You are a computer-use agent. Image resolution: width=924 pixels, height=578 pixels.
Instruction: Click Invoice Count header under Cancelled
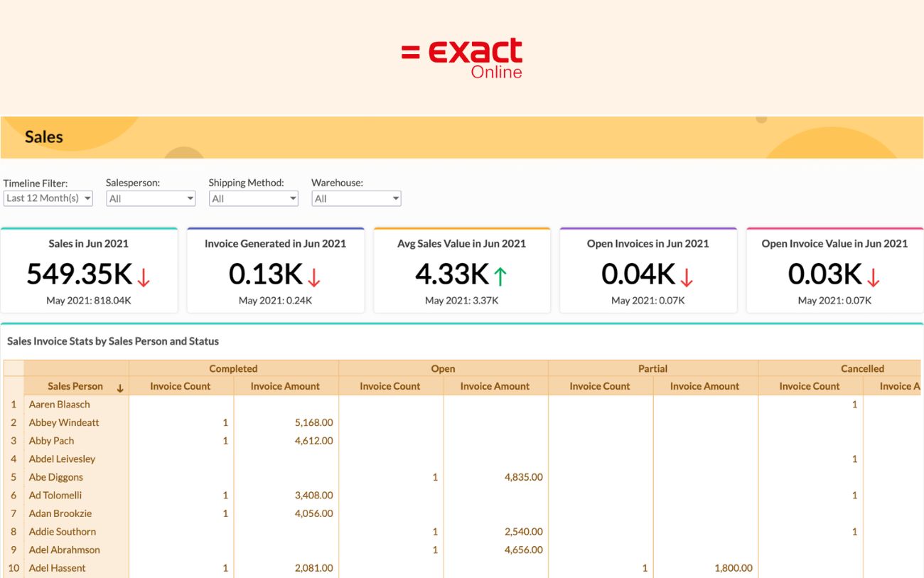[x=810, y=386]
